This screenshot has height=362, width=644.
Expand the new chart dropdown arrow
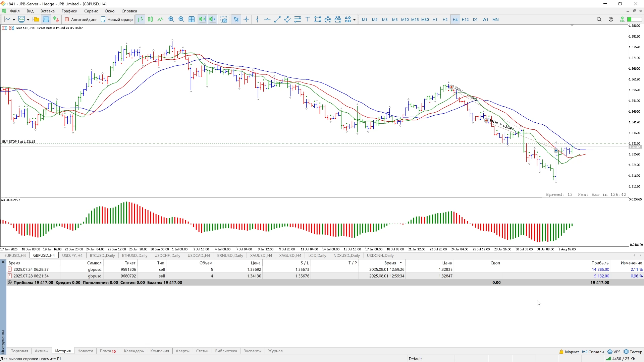click(x=14, y=20)
